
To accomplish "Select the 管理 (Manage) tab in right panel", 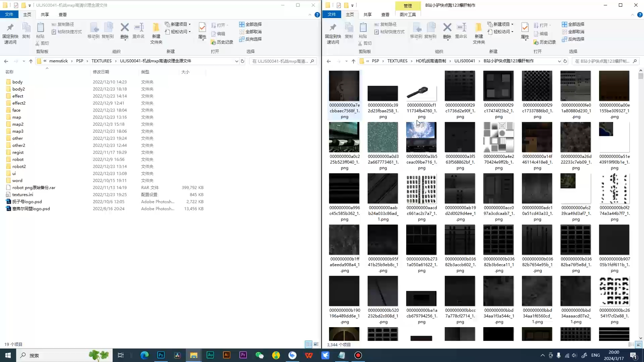I will tap(407, 5).
